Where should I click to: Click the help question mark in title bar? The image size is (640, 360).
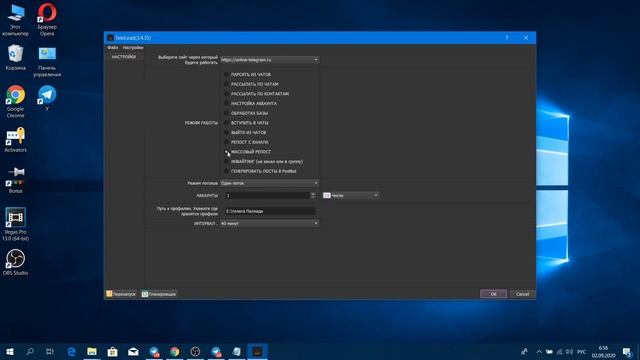507,38
